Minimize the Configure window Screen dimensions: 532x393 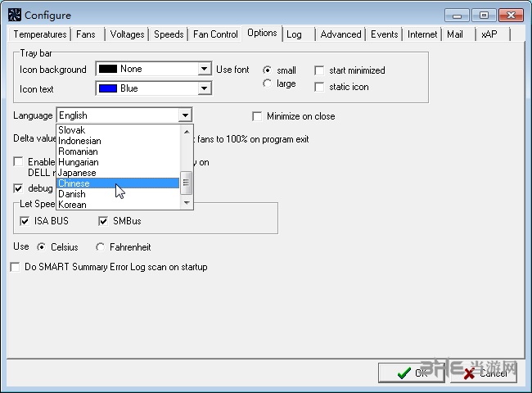[457, 16]
